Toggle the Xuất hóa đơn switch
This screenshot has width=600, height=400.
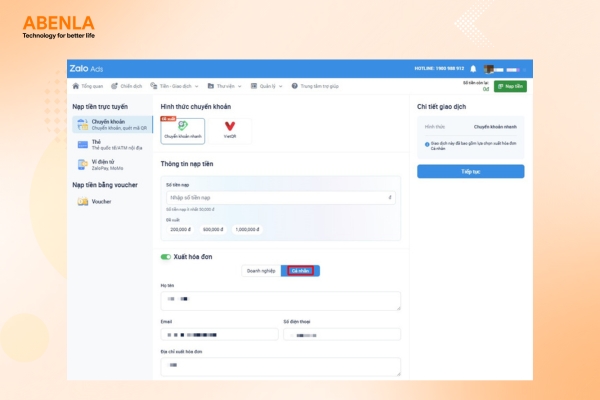pyautogui.click(x=166, y=257)
